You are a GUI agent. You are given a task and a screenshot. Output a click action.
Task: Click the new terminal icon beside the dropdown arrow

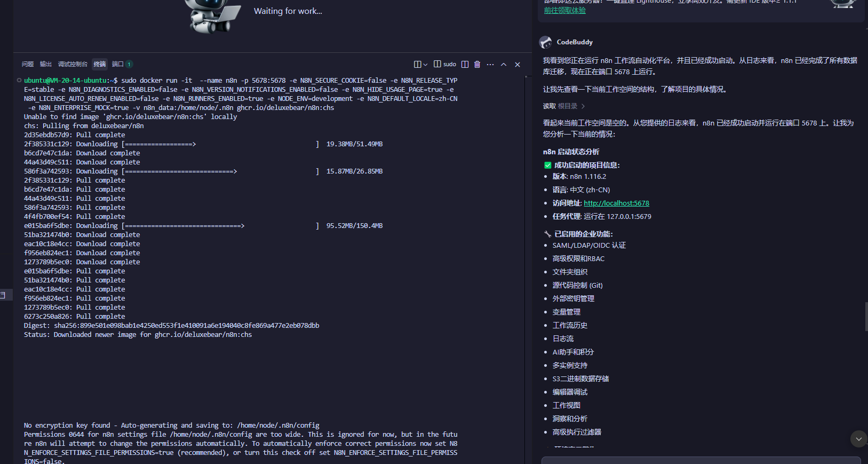[418, 64]
